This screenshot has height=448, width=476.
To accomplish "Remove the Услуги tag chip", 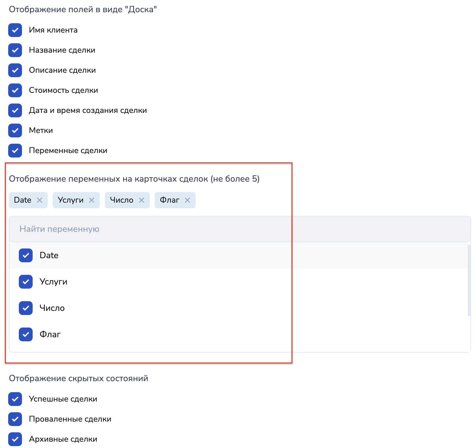I will point(92,200).
